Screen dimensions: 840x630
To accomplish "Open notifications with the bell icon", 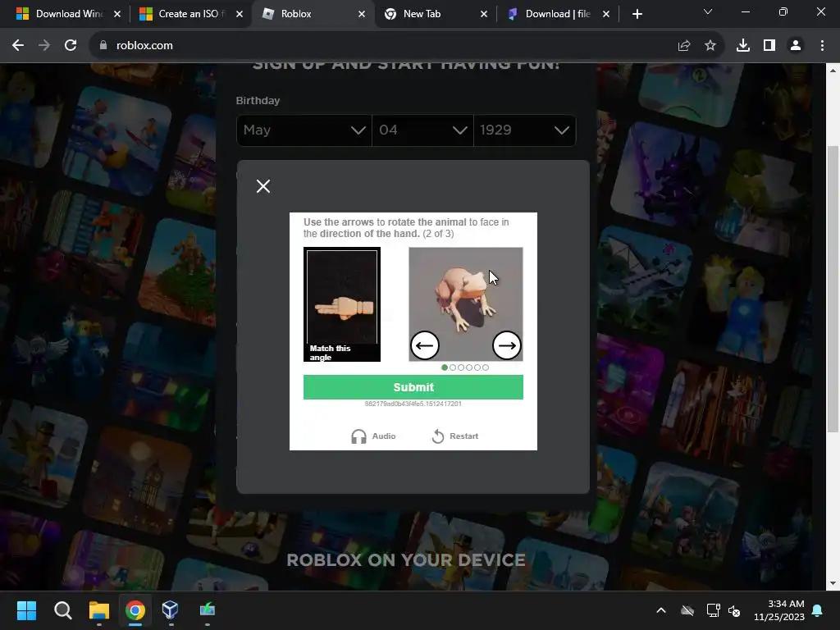I will point(818,610).
